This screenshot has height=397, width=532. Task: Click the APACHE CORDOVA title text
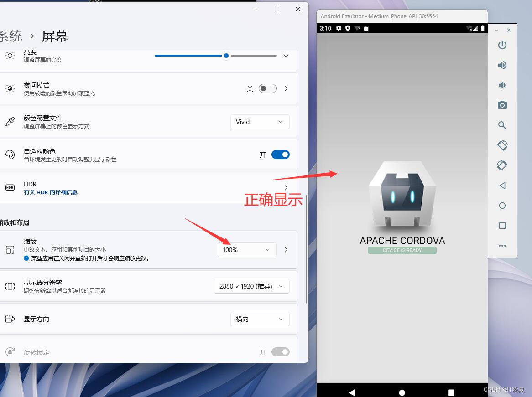402,241
